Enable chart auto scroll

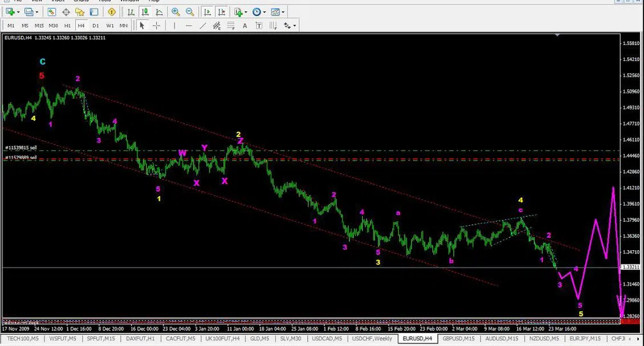(208, 12)
